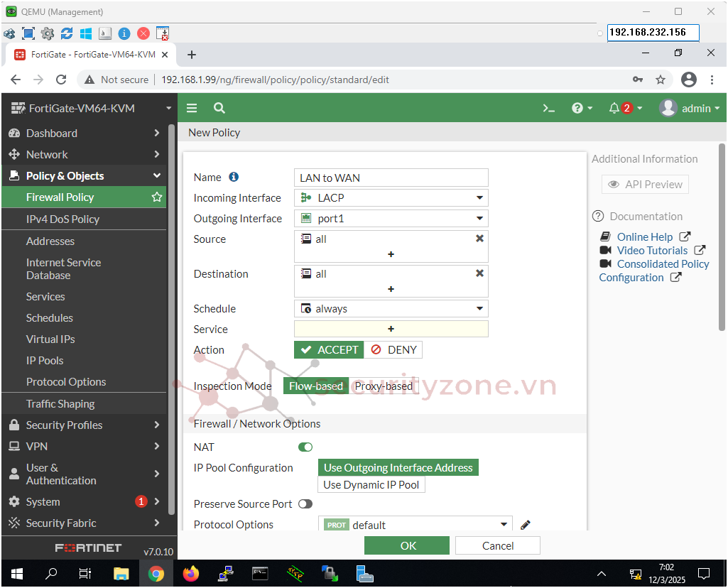Go to Addresses in sidebar
The width and height of the screenshot is (728, 588).
click(50, 241)
